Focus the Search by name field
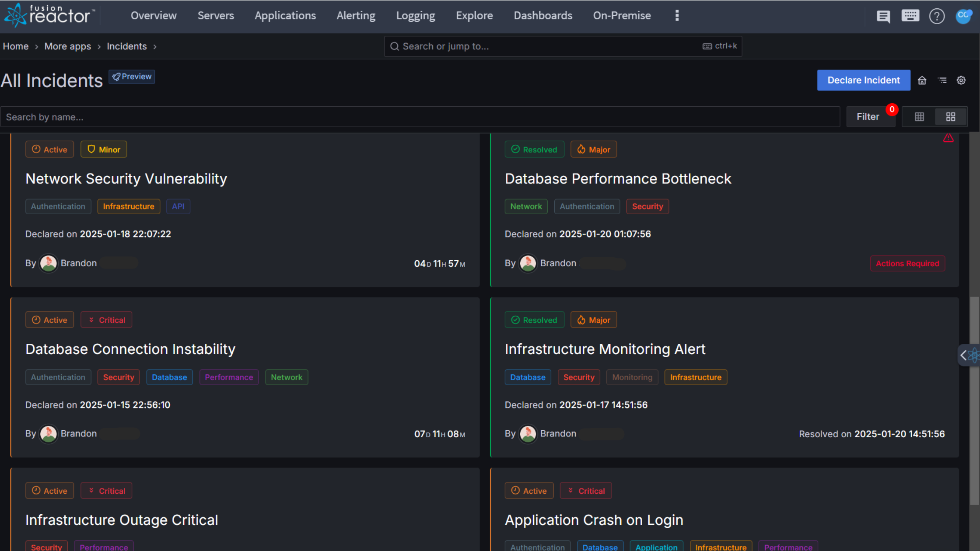This screenshot has height=551, width=980. pos(420,117)
